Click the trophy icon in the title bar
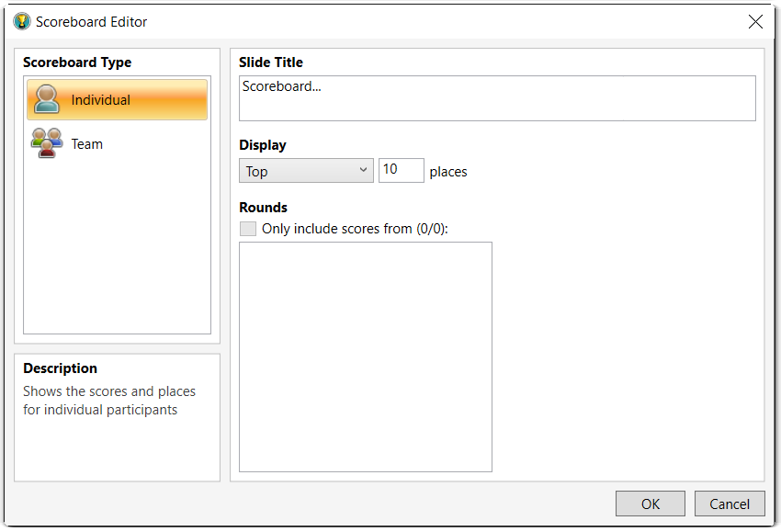 tap(20, 21)
